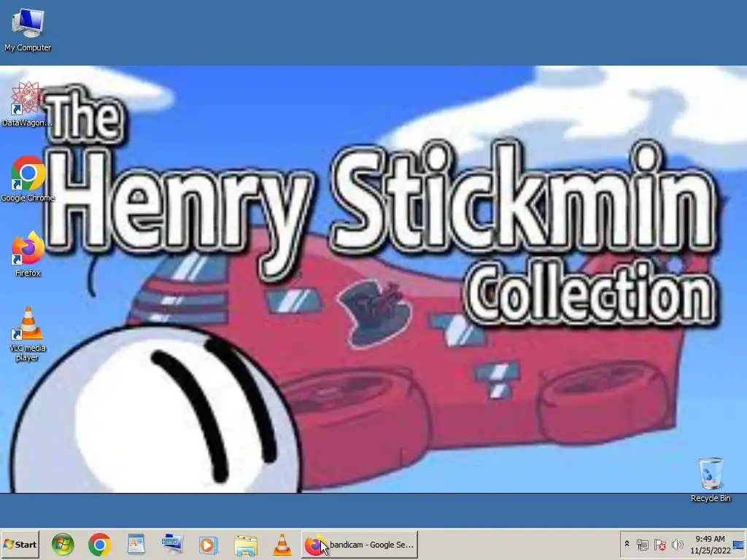Launch Windows Media Player from the taskbar
This screenshot has height=560, width=747.
[208, 545]
